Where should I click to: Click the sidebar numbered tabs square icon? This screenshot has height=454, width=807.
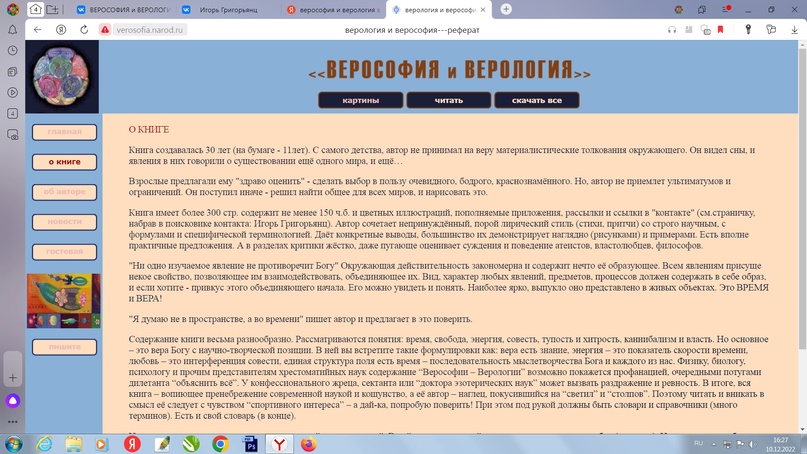(x=12, y=114)
